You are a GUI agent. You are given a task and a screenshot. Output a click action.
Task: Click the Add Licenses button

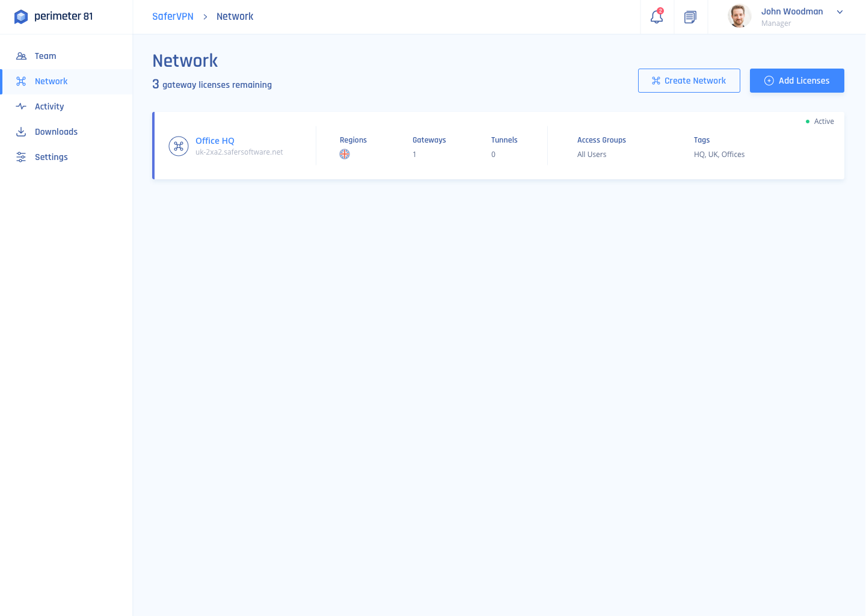click(x=797, y=81)
